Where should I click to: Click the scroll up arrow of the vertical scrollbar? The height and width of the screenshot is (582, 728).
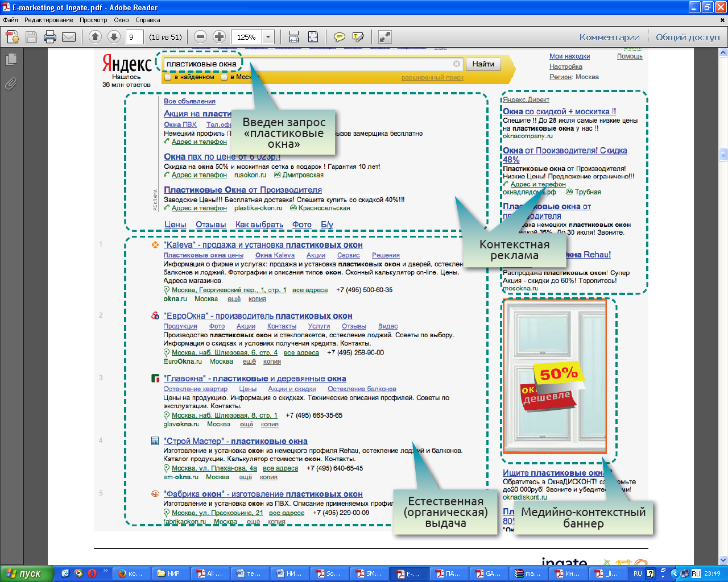click(x=723, y=53)
